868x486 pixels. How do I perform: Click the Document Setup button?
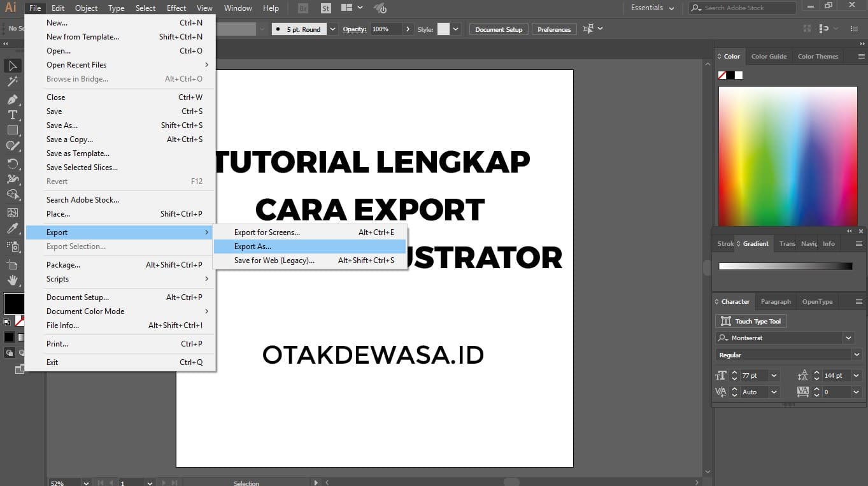click(x=499, y=29)
